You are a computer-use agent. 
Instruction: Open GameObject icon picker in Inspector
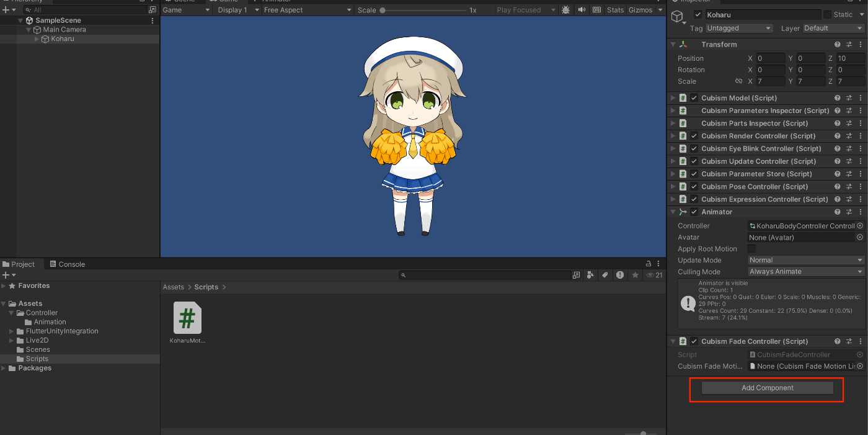point(679,17)
